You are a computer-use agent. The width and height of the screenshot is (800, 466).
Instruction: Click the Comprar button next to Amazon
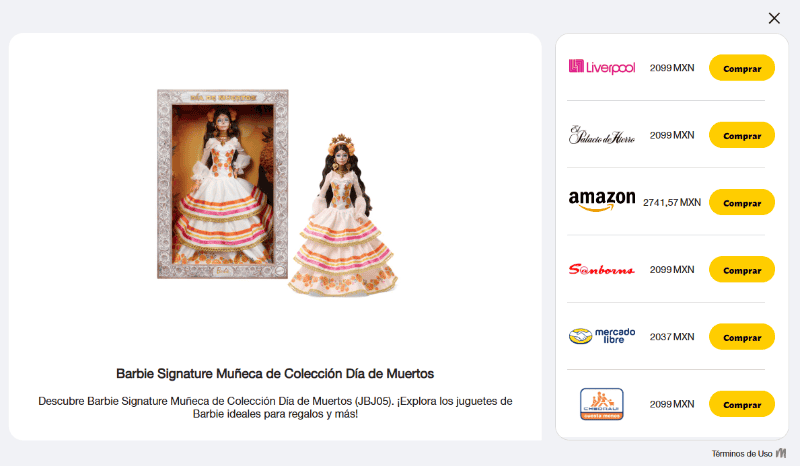tap(742, 203)
